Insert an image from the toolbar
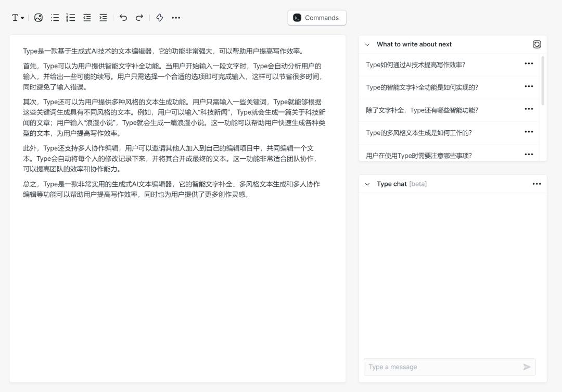The image size is (562, 392). (x=39, y=18)
